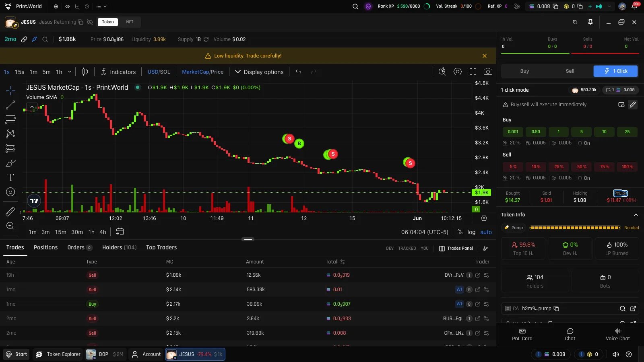Screen dimensions: 644x362
Task: Switch to NFT view
Action: point(130,22)
